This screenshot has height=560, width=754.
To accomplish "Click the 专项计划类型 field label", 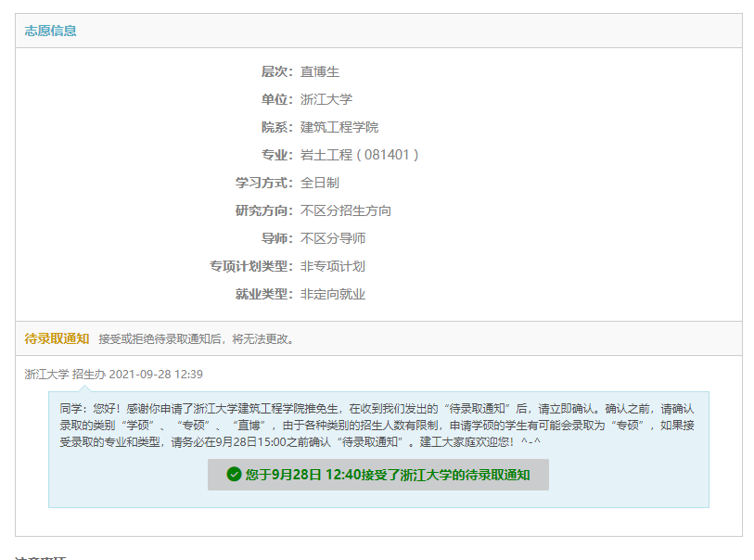I will [x=250, y=266].
